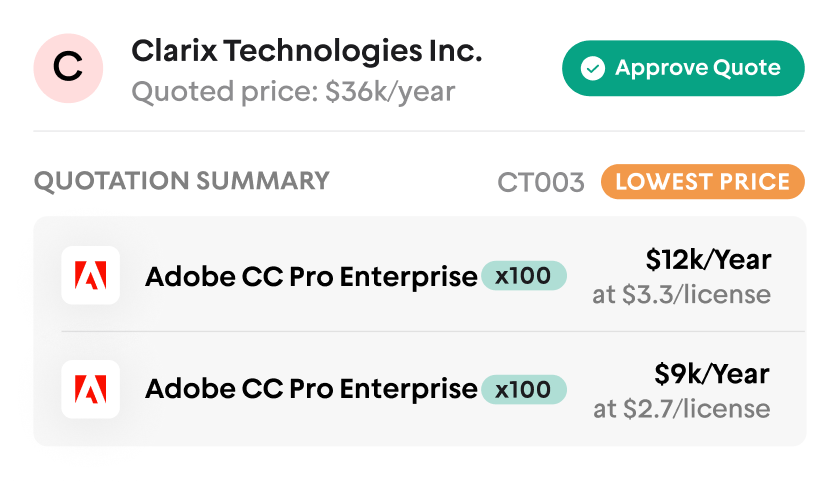Click x100 quantity badge in $12k/Year row
This screenshot has width=840, height=486.
coord(523,275)
